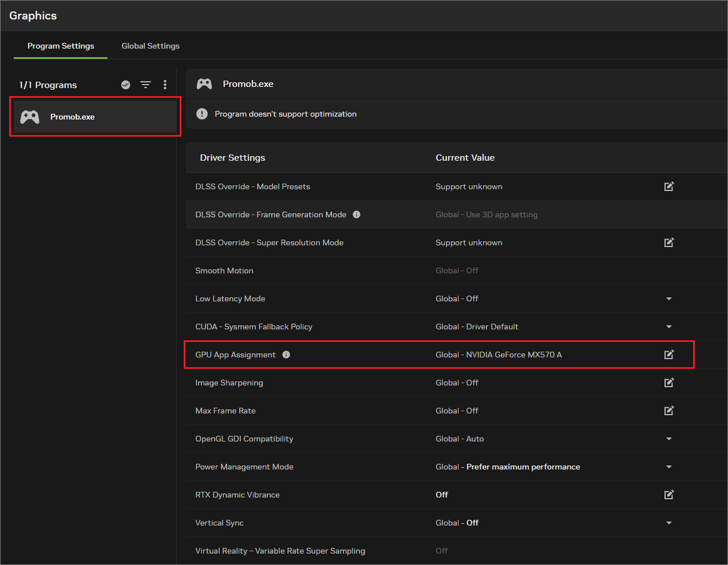Select the Program Settings tab

[x=61, y=46]
